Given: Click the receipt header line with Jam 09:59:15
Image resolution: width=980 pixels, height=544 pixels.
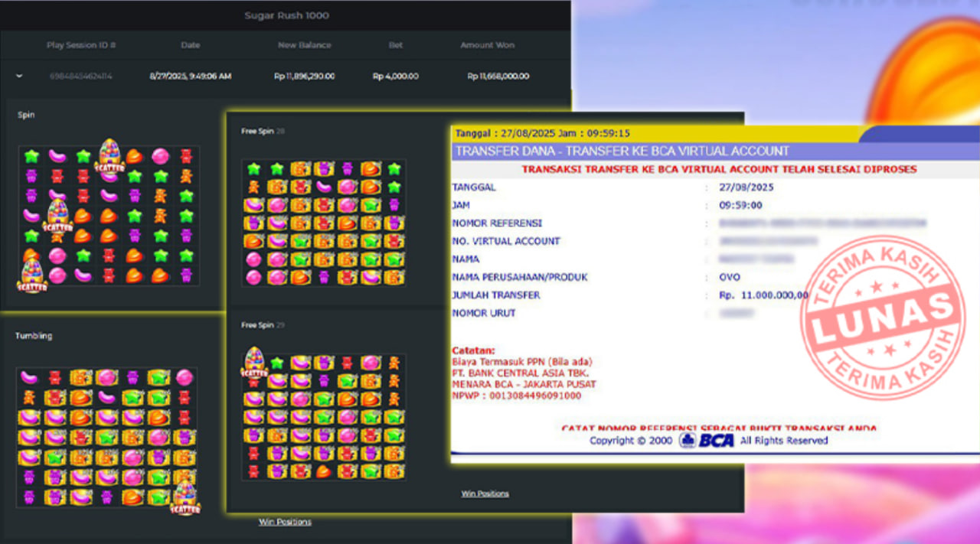Looking at the screenshot, I should [x=542, y=133].
